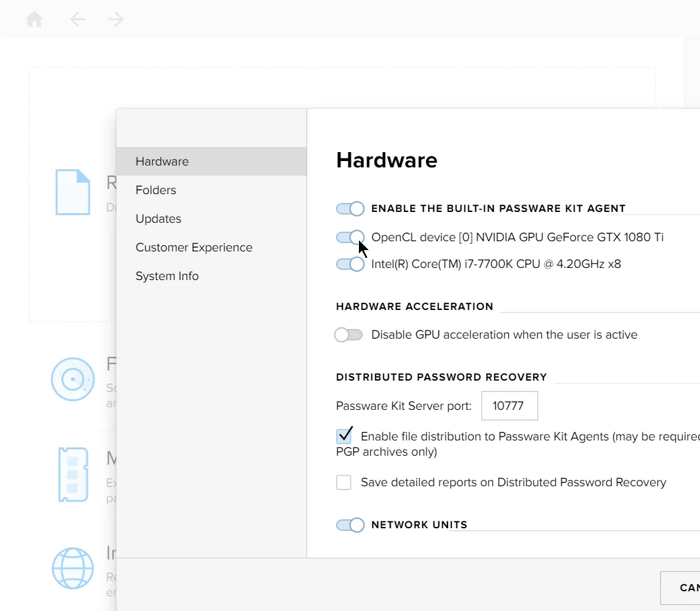
Task: Click the Intel(R) Core(TM) i7-7700K CPU text
Action: pyautogui.click(x=496, y=264)
